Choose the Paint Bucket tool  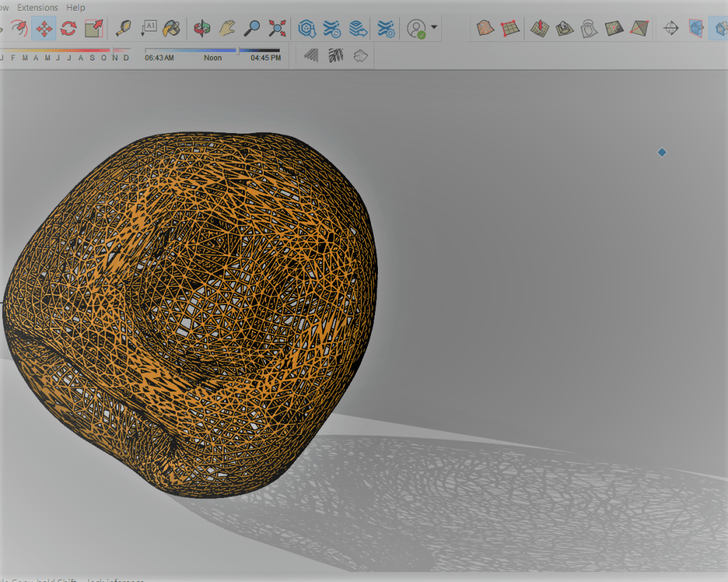tap(171, 28)
